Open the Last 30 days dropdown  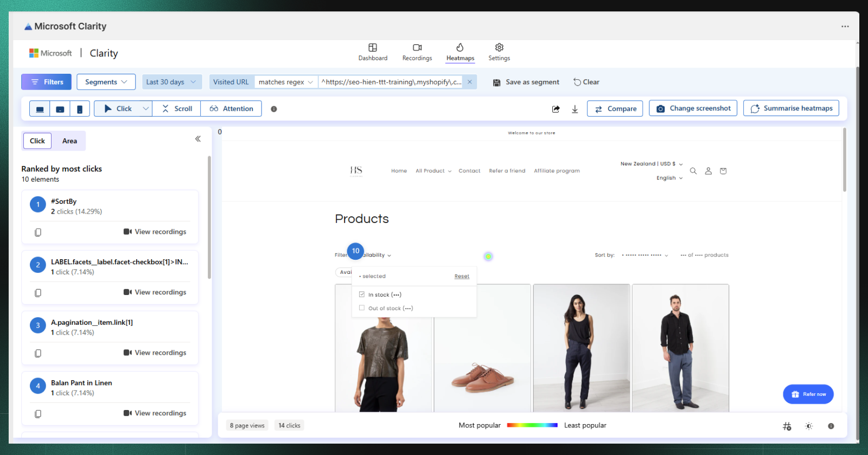click(x=171, y=82)
